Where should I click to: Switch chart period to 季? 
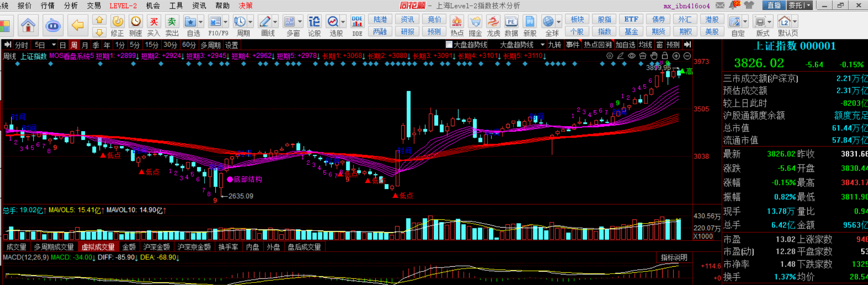pos(96,45)
